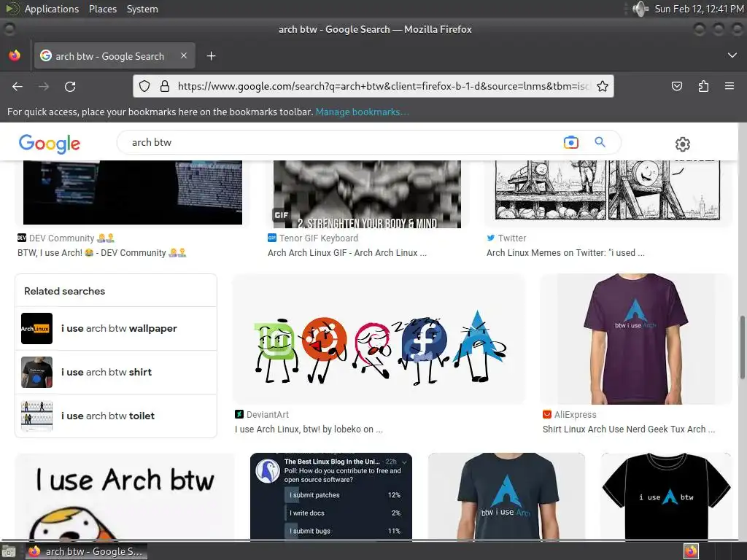Open 'i use arch btw toilet' related search
Image resolution: width=747 pixels, height=560 pixels.
point(116,416)
